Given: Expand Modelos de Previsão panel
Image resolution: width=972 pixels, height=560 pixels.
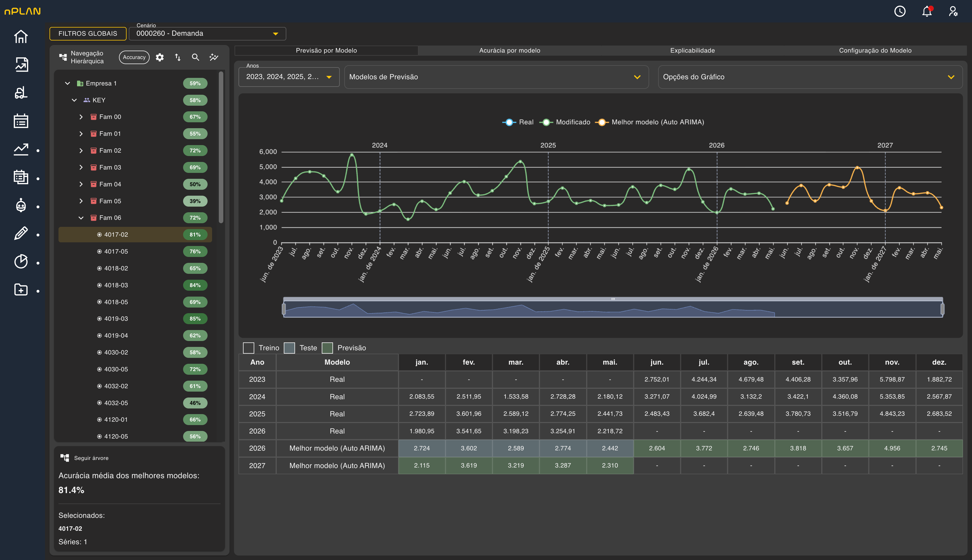Looking at the screenshot, I should tap(496, 77).
